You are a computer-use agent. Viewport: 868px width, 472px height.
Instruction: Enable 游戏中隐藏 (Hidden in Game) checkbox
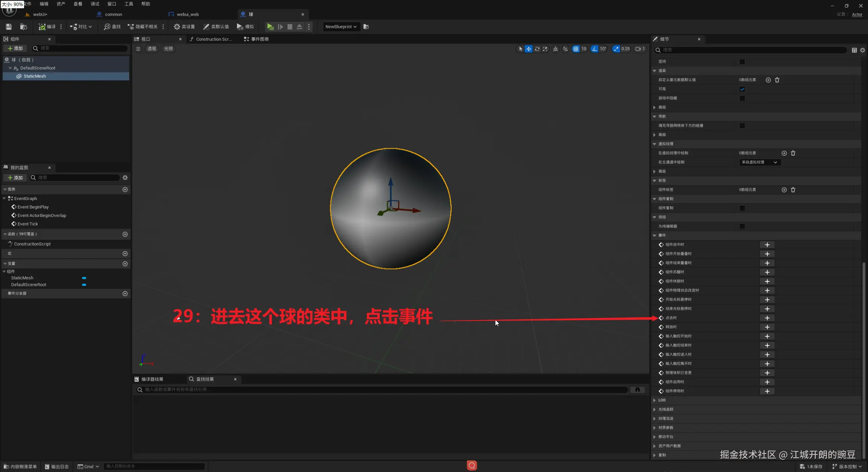[x=742, y=98]
